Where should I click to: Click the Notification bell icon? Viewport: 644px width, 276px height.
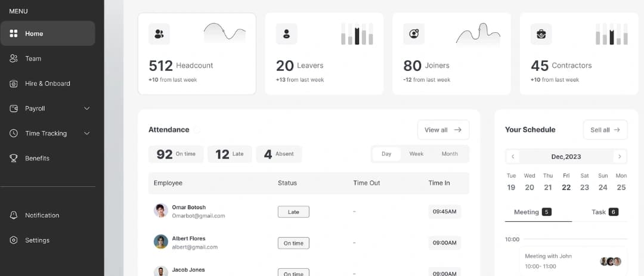14,215
